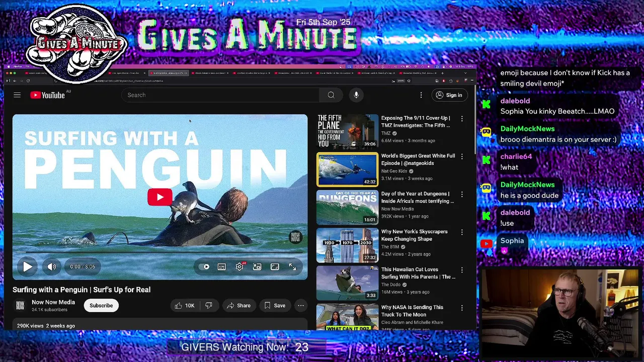Focus the YouTube Search field
Viewport: 644px width, 362px height.
(221, 95)
